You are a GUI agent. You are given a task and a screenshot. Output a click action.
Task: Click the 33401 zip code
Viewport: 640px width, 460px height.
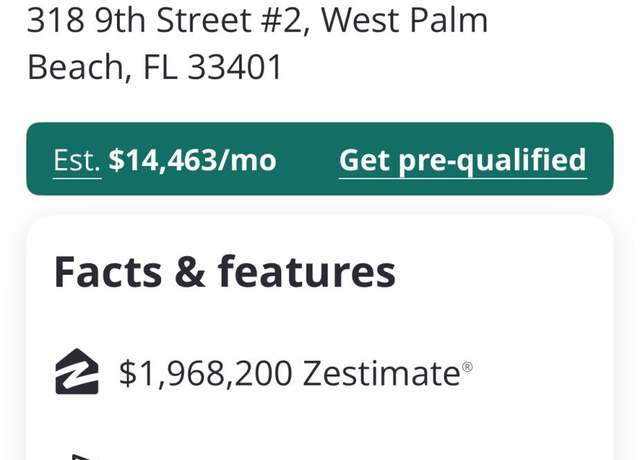pos(235,67)
